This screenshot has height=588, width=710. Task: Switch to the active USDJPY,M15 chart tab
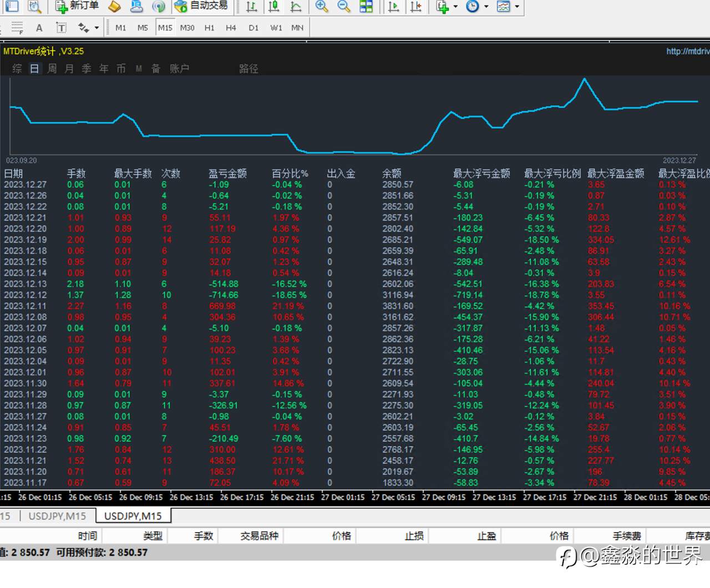pos(133,516)
